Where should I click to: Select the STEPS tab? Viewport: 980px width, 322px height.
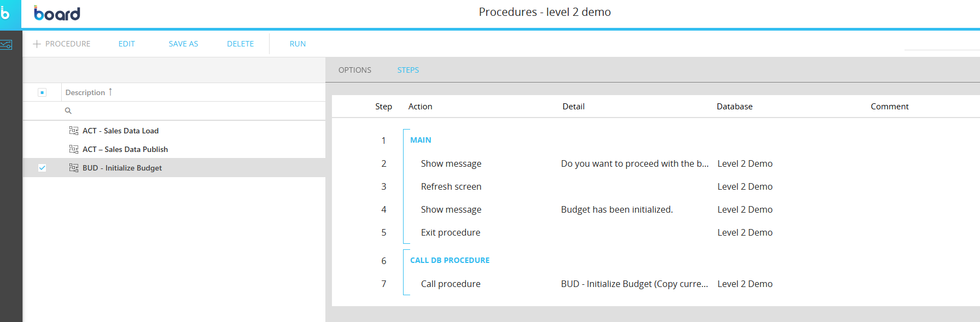point(408,70)
